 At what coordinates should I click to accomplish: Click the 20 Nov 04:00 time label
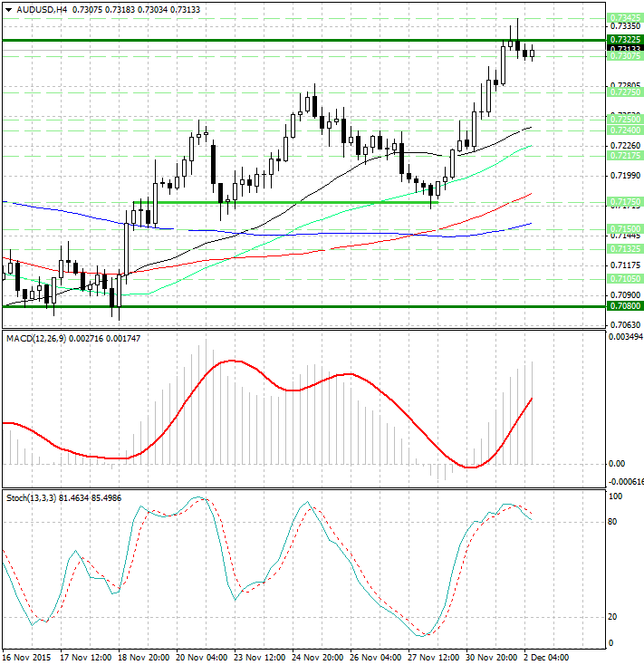tap(201, 658)
